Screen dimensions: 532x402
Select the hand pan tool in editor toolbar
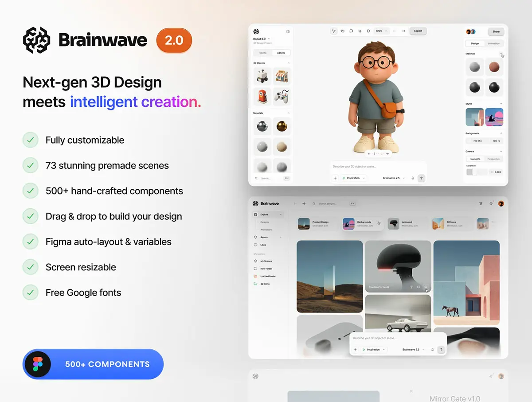tap(342, 31)
